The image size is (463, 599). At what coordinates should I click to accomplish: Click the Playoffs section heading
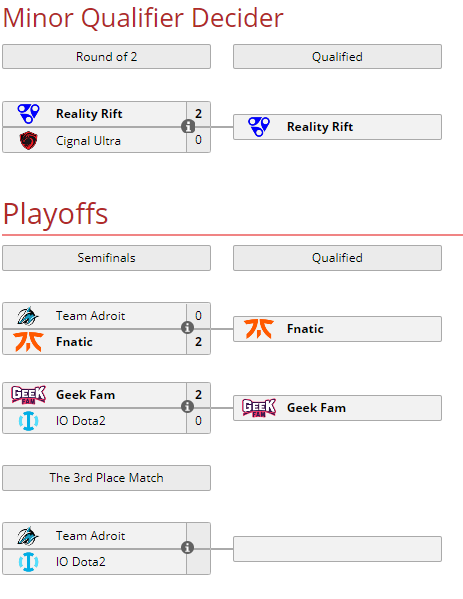55,214
